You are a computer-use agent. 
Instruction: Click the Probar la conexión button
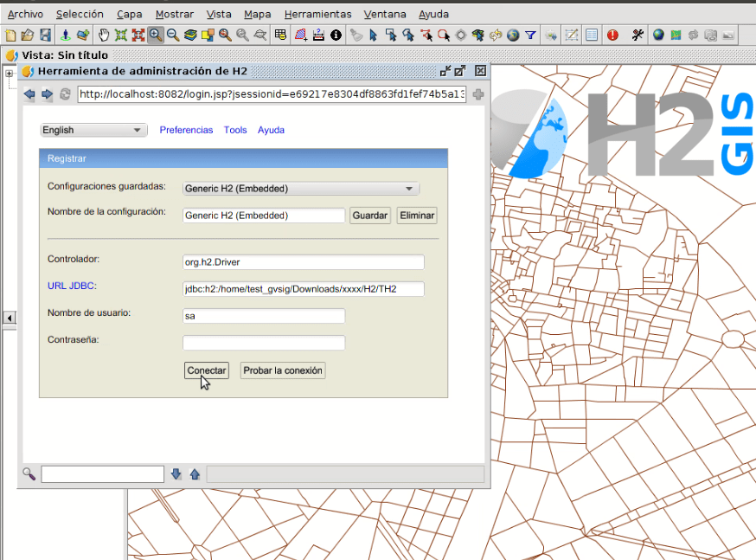283,370
